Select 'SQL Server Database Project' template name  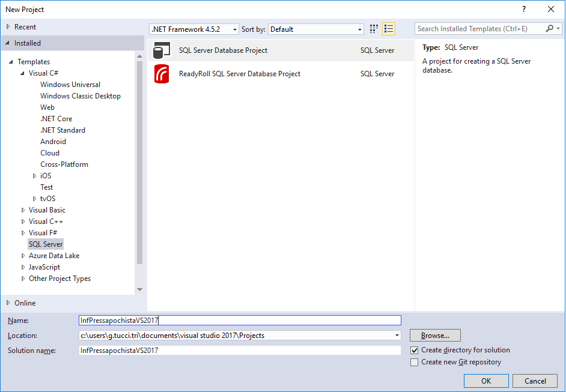pyautogui.click(x=223, y=50)
